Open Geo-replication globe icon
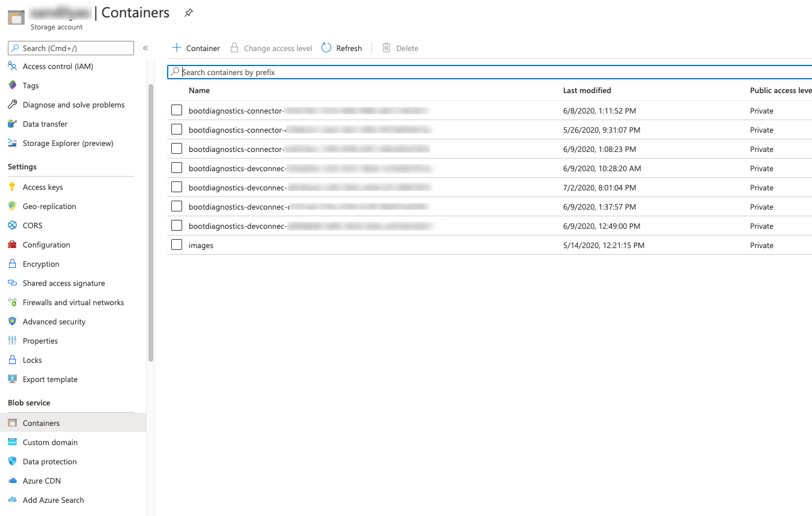Image resolution: width=812 pixels, height=516 pixels. (x=12, y=206)
